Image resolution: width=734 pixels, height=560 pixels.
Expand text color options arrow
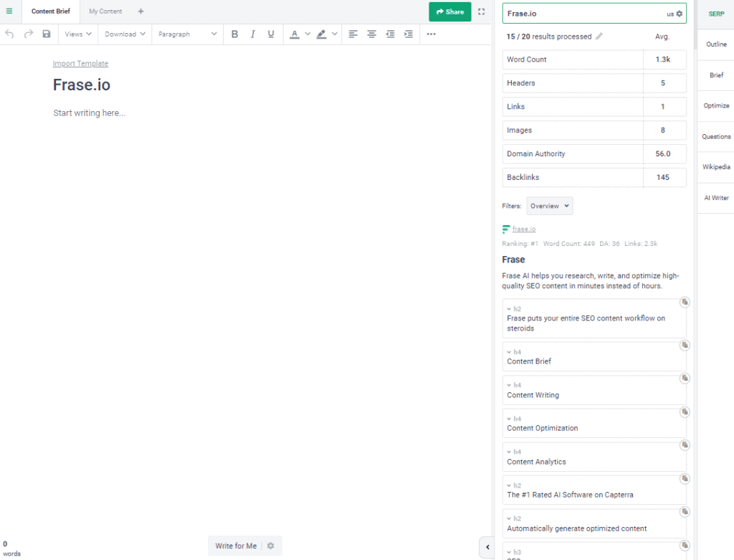click(308, 34)
